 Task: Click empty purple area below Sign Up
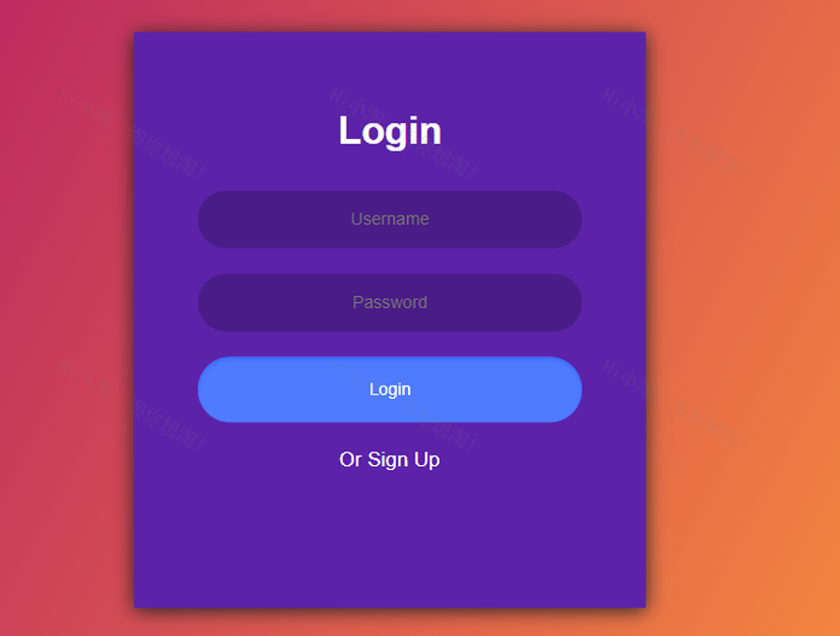tap(389, 541)
